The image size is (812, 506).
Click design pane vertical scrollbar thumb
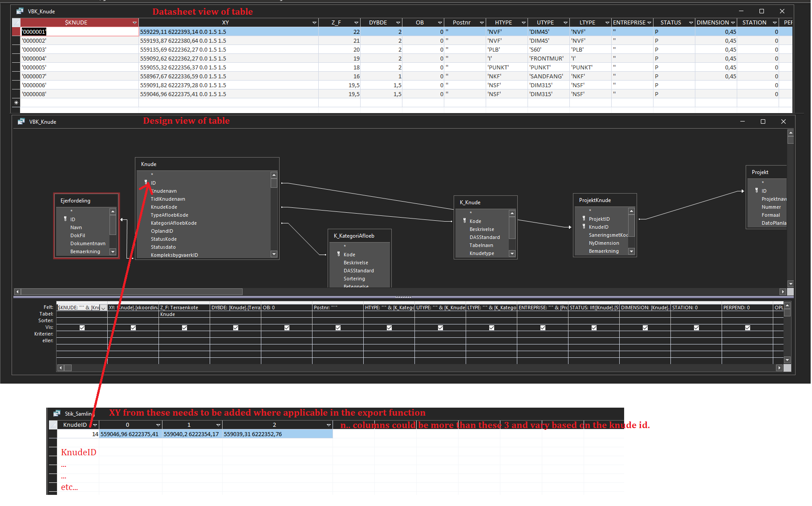(x=791, y=140)
